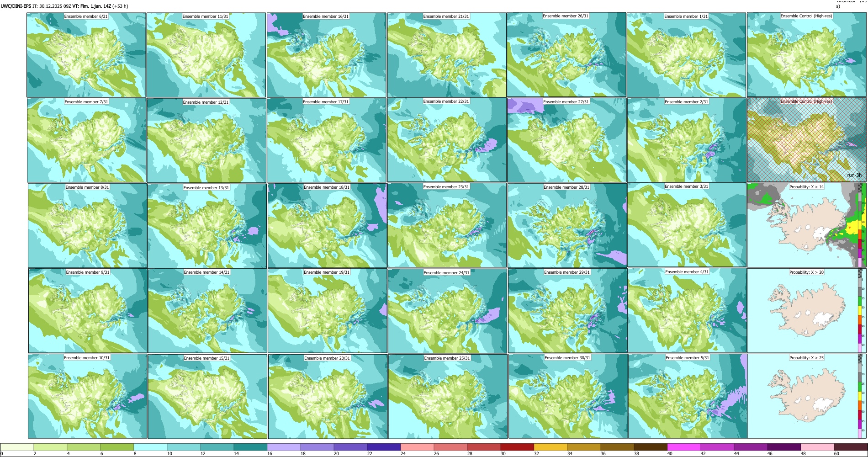Open Ensemble member 19/31 wind map
The width and height of the screenshot is (868, 457).
point(328,311)
